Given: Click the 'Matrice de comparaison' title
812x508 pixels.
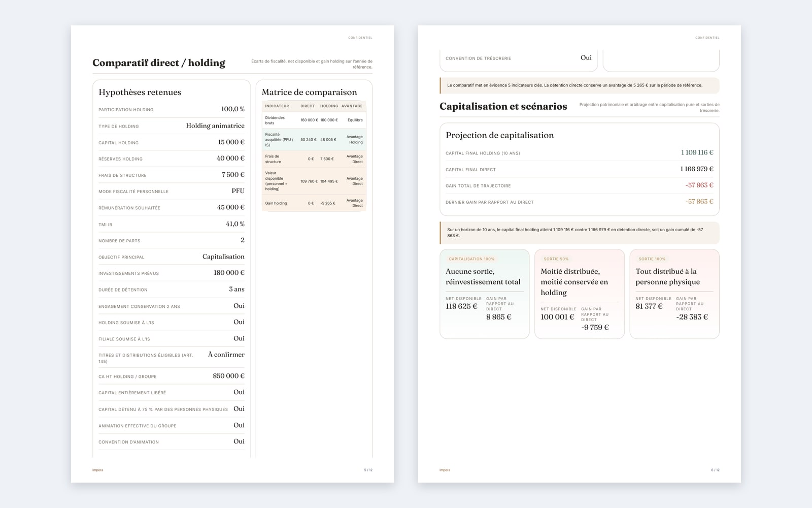Looking at the screenshot, I should [309, 92].
